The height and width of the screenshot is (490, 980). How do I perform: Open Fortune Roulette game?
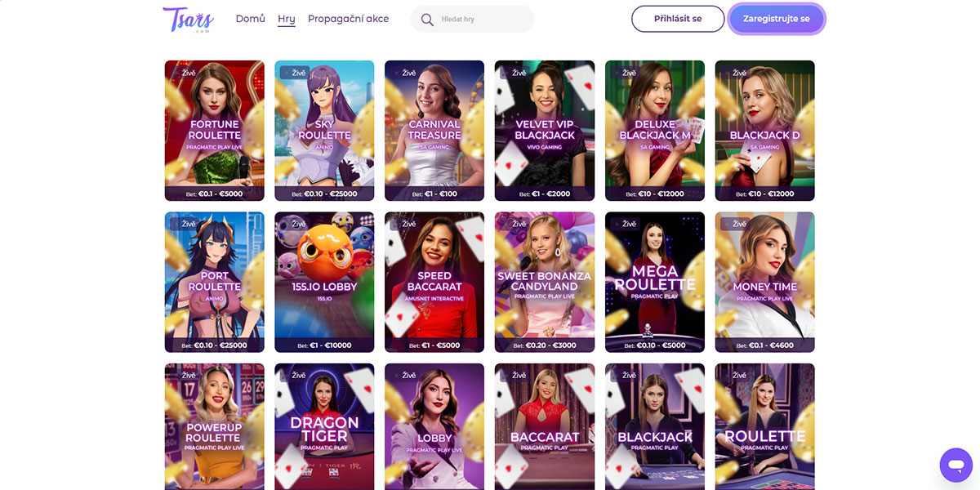tap(214, 131)
